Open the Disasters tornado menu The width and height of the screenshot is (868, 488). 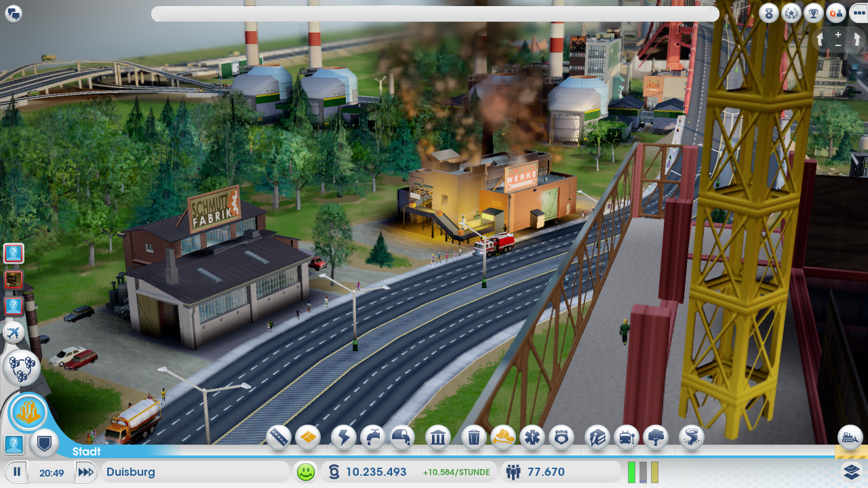point(691,437)
